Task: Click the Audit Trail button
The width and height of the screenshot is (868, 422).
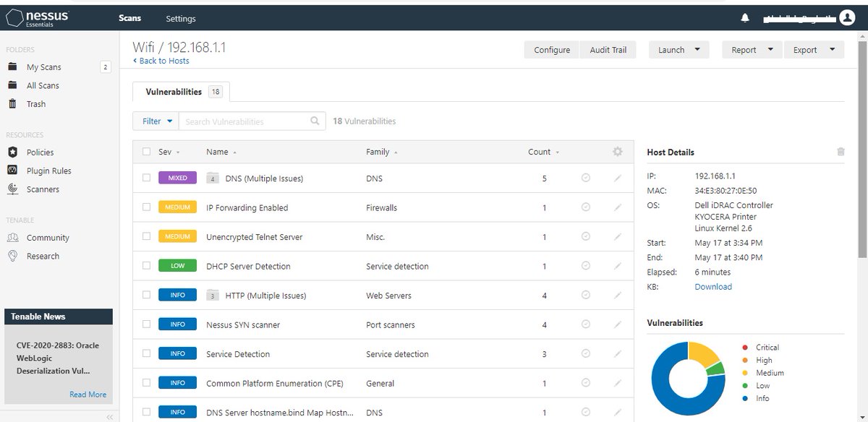Action: (x=608, y=50)
